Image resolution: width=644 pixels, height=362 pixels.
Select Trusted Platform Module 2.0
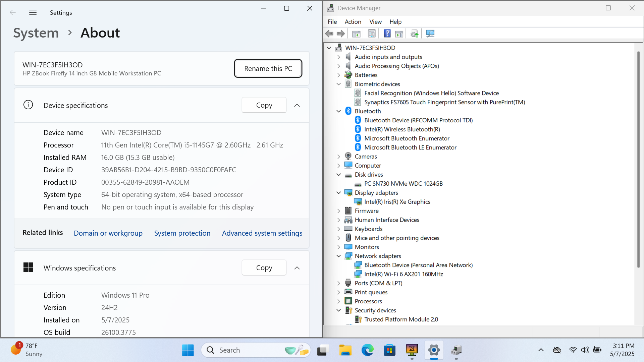[401, 319]
